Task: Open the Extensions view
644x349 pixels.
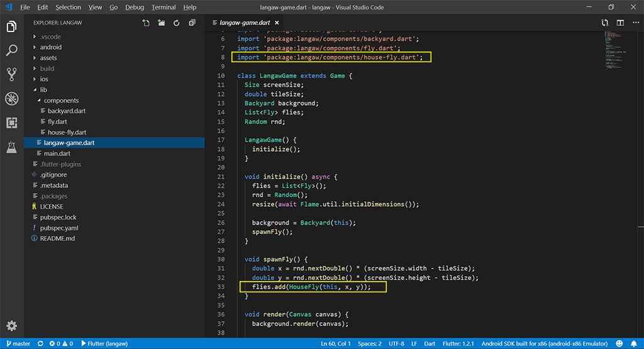Action: tap(11, 123)
